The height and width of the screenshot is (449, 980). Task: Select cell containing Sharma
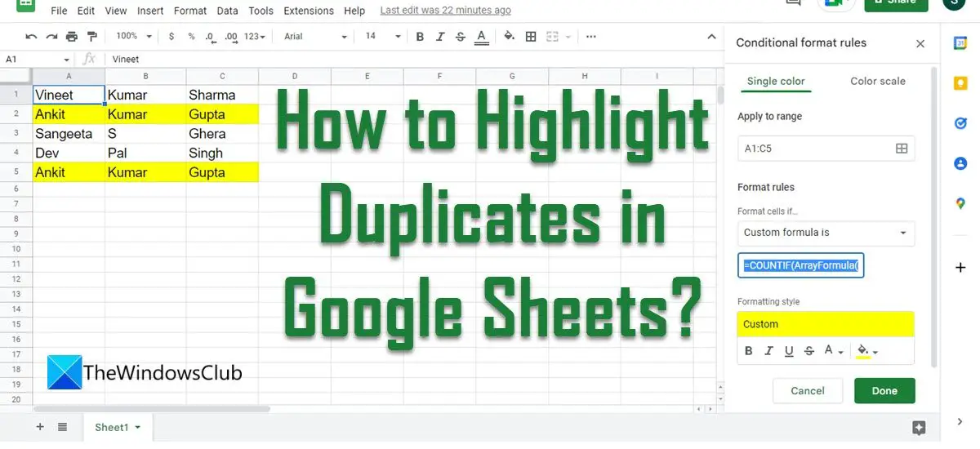click(x=222, y=95)
